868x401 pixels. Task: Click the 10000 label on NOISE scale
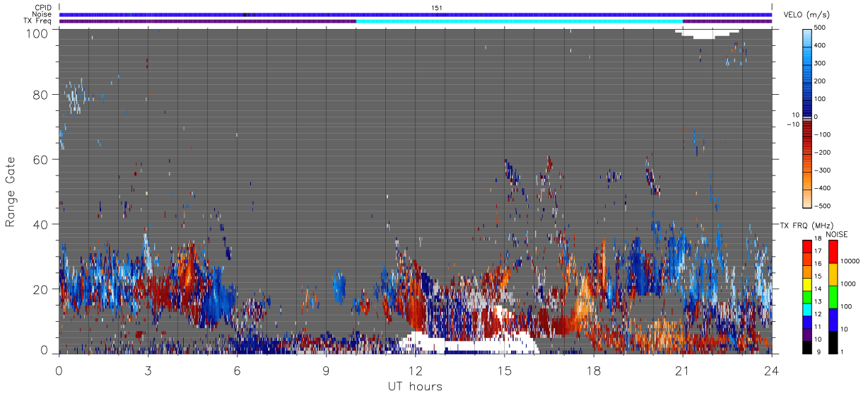click(x=850, y=262)
